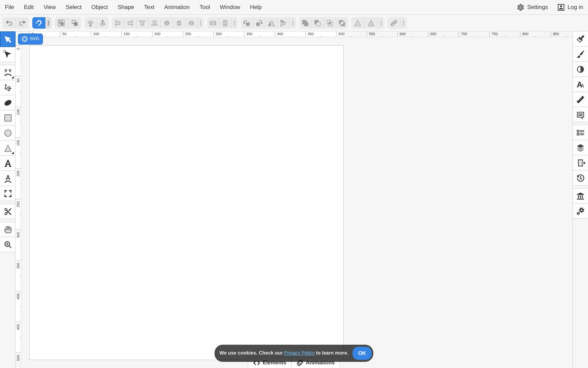Activate the Text tool

point(8,164)
